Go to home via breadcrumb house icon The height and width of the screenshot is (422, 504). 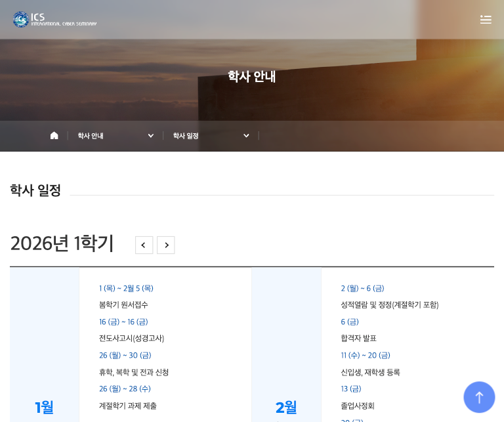click(x=54, y=136)
